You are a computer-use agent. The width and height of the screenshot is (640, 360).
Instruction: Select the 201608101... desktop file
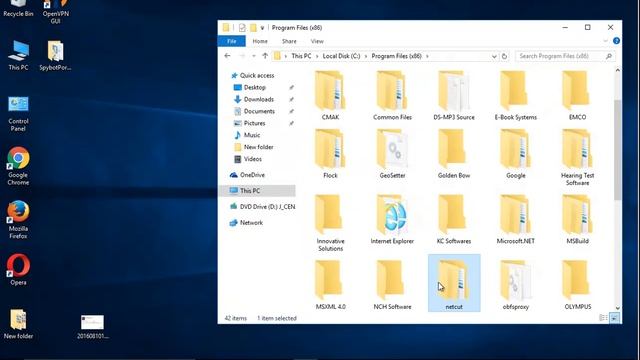tap(93, 327)
